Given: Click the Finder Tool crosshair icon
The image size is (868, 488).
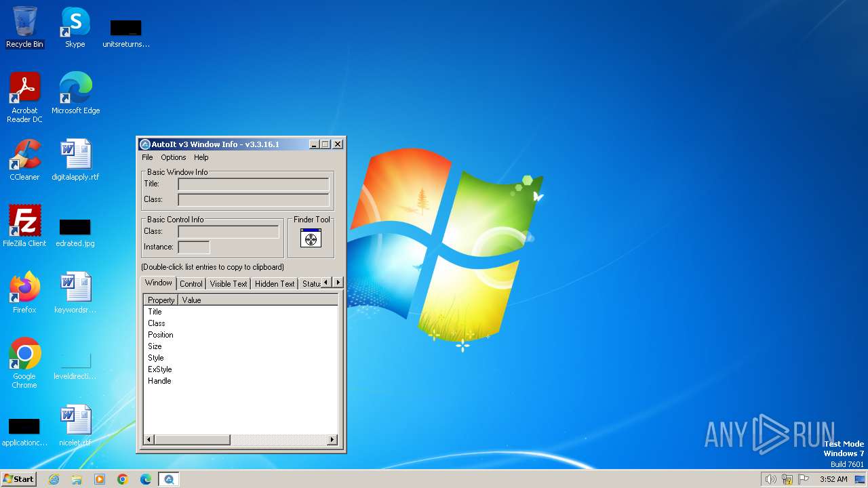Looking at the screenshot, I should [311, 238].
